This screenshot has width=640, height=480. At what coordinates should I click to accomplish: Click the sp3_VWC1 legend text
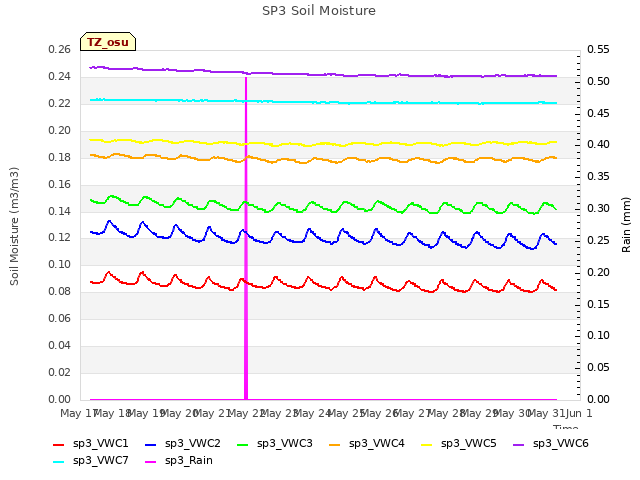pos(100,443)
